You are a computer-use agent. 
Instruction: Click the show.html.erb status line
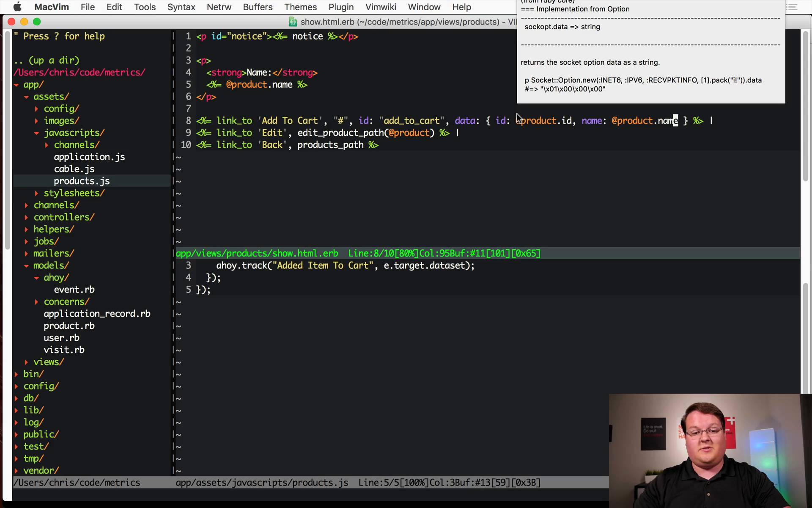click(x=487, y=253)
